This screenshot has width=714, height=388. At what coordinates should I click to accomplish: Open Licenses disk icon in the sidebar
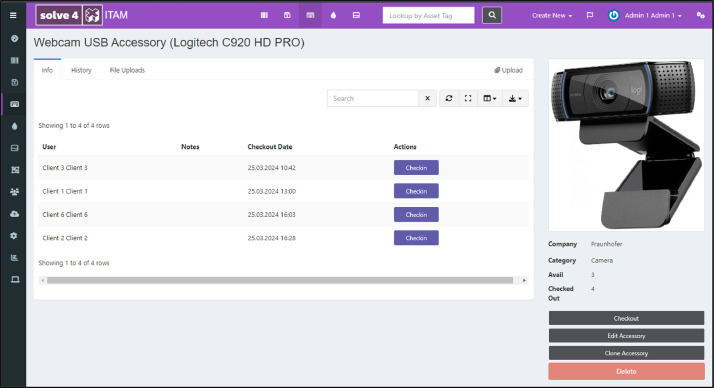point(15,82)
